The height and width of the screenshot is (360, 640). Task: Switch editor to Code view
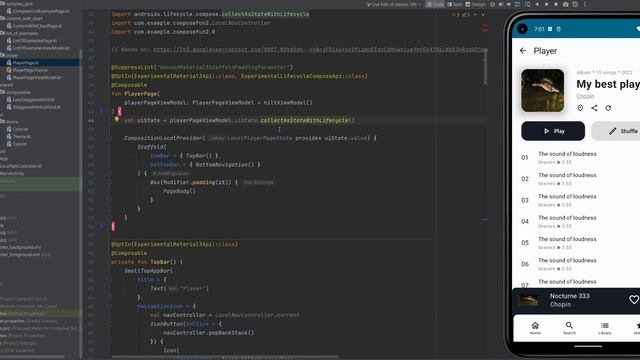[x=435, y=4]
